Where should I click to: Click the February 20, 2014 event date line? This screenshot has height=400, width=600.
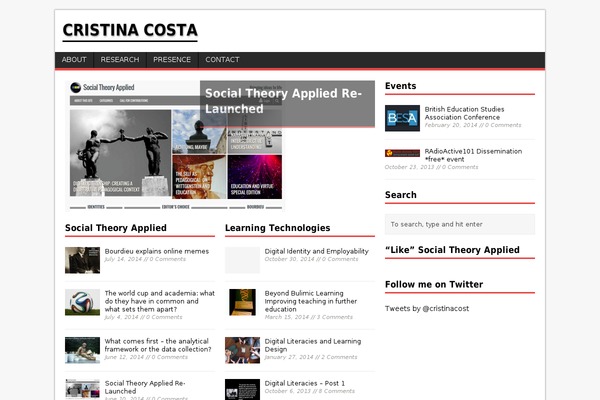click(473, 125)
